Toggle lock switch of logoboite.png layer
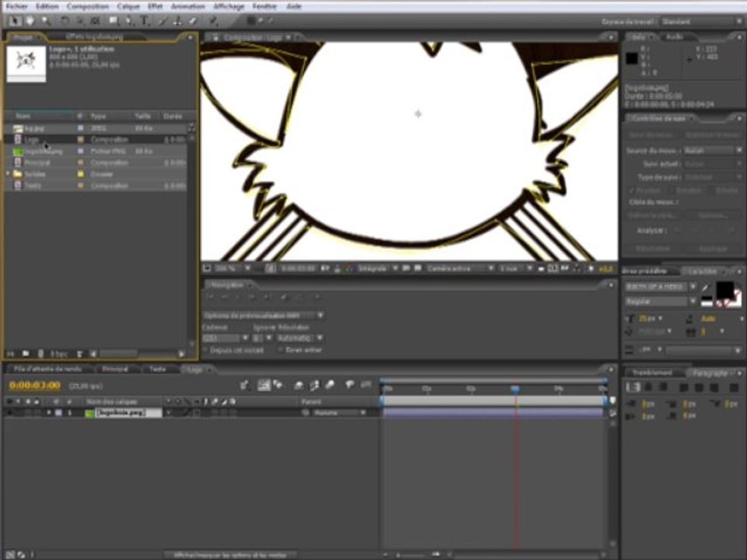 (37, 413)
